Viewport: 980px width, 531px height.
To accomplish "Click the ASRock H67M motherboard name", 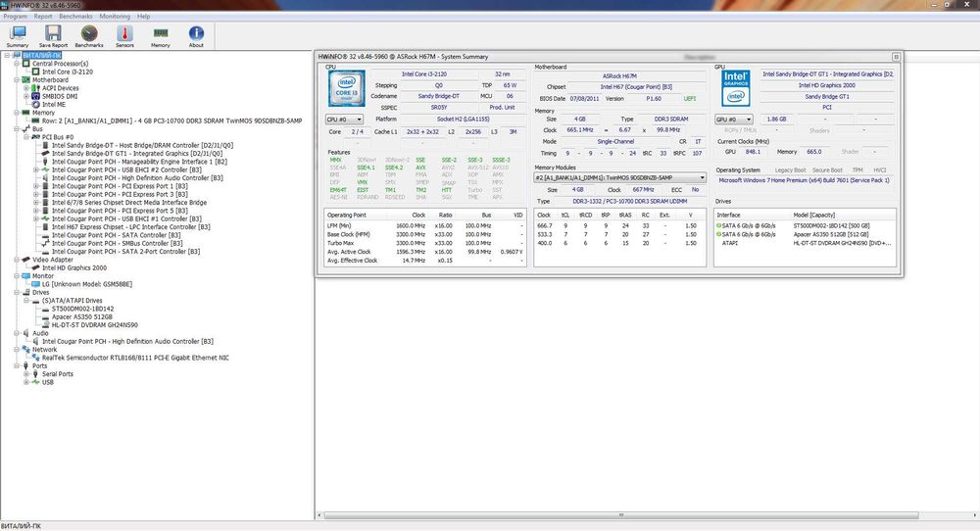I will [x=619, y=76].
